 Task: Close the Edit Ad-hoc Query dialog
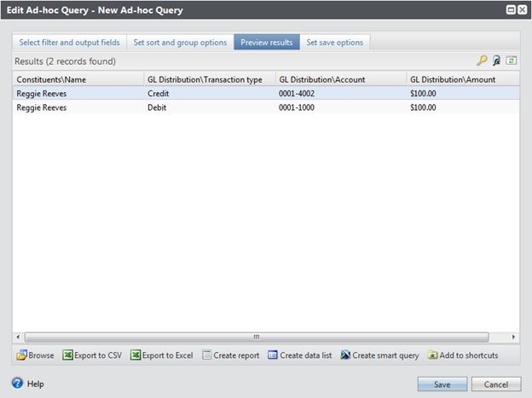(x=522, y=9)
